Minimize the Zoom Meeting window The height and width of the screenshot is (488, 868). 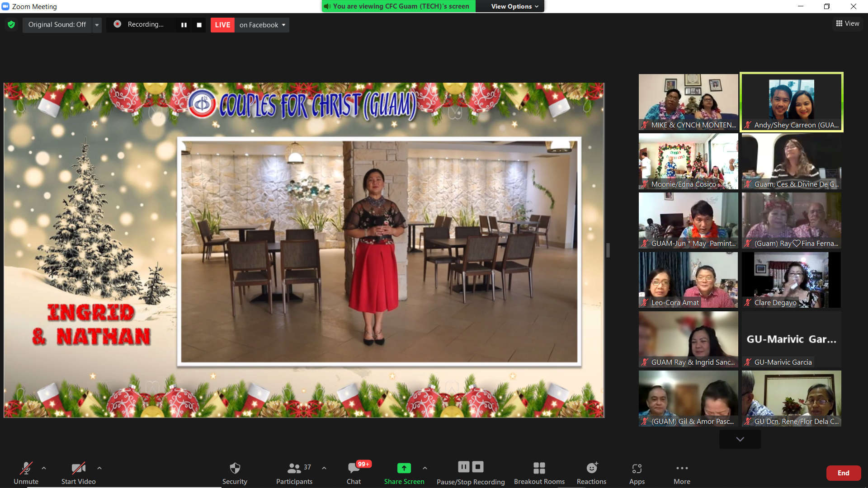tap(801, 6)
